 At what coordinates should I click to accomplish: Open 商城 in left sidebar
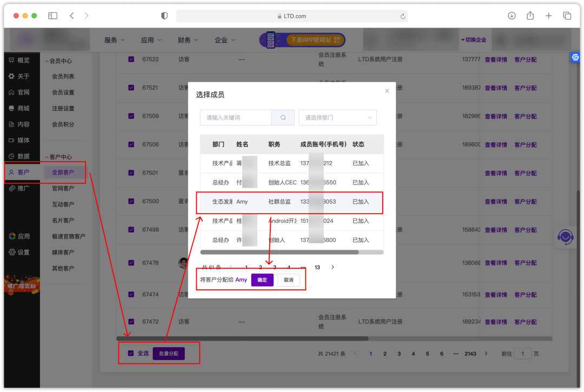19,108
